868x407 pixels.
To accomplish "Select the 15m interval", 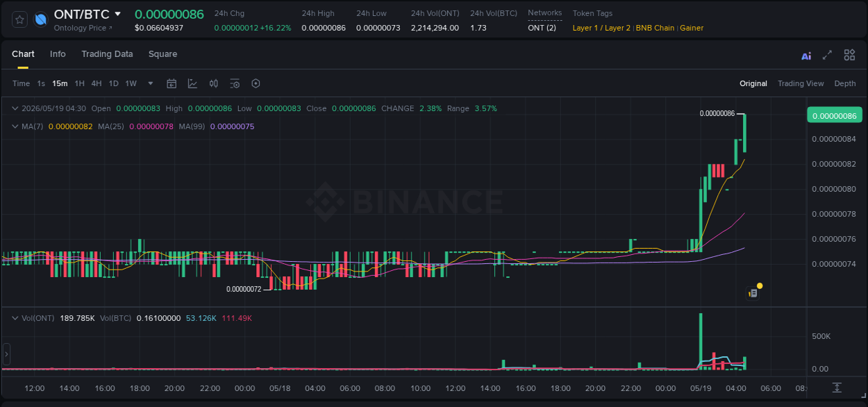I will coord(60,83).
